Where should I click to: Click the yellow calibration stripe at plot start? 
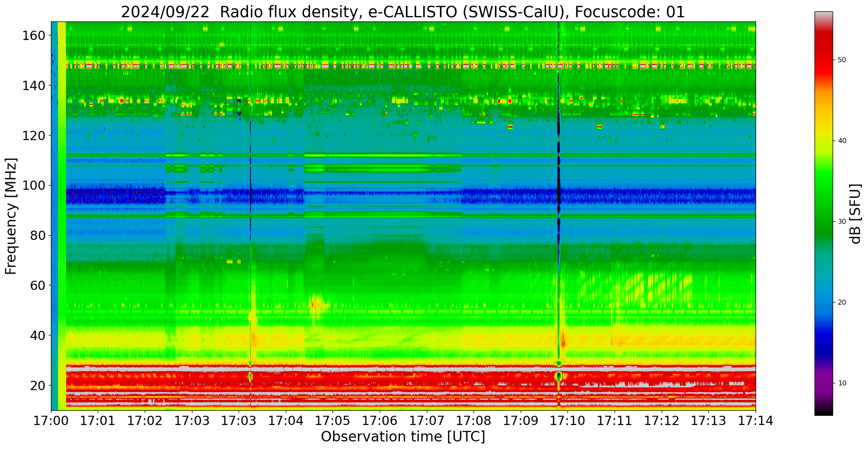[61, 216]
